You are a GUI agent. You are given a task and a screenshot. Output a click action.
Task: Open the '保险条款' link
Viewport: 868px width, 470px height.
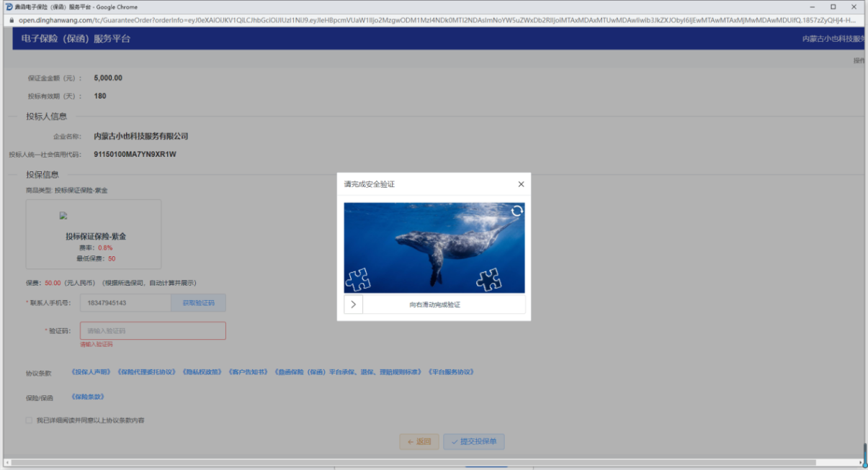pyautogui.click(x=88, y=397)
